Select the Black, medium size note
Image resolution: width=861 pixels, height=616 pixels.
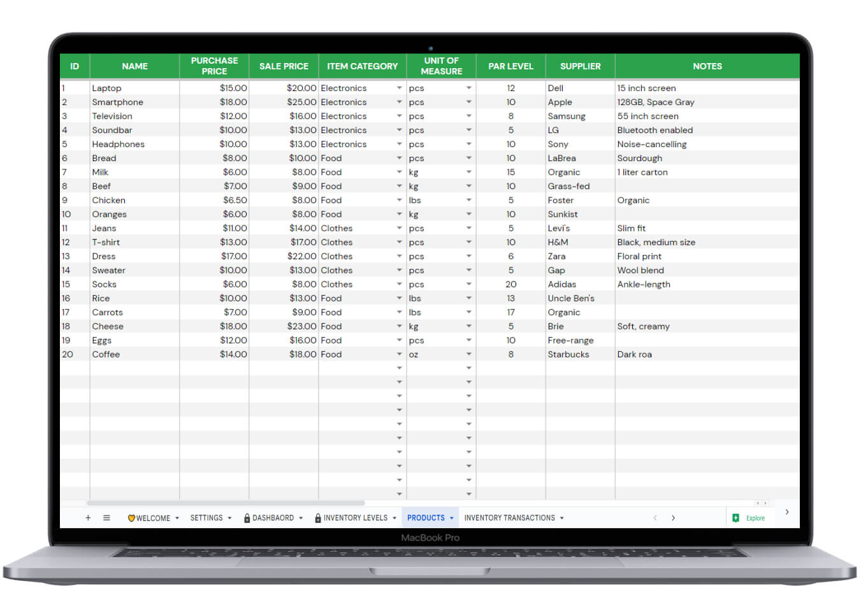(707, 242)
